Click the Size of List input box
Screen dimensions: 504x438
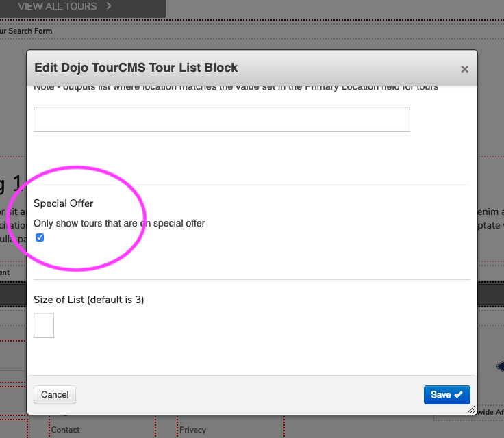coord(44,325)
